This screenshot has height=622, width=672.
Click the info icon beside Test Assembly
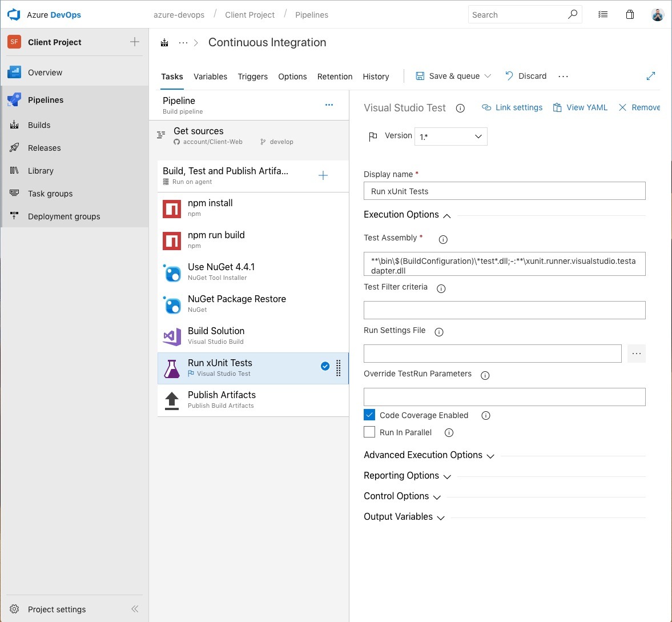(x=443, y=239)
